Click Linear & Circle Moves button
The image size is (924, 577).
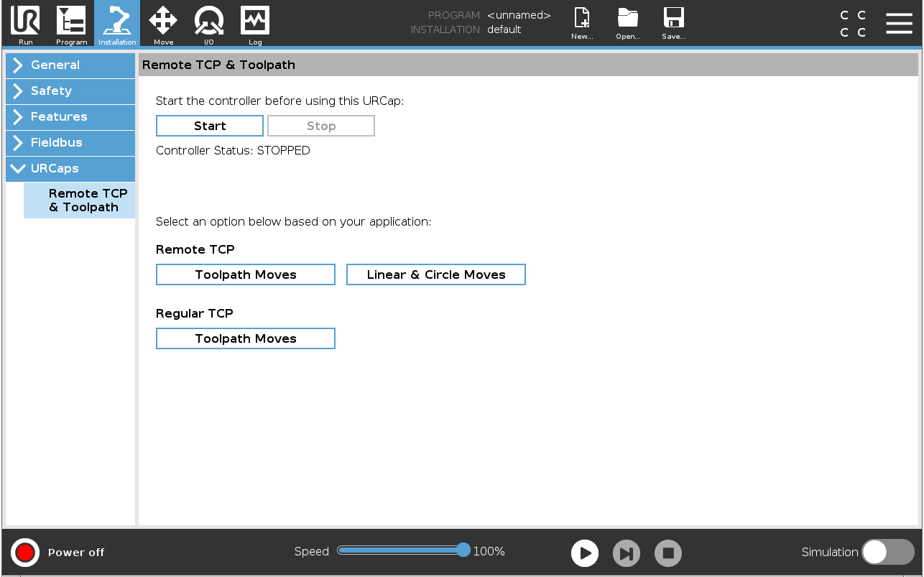[x=436, y=274]
